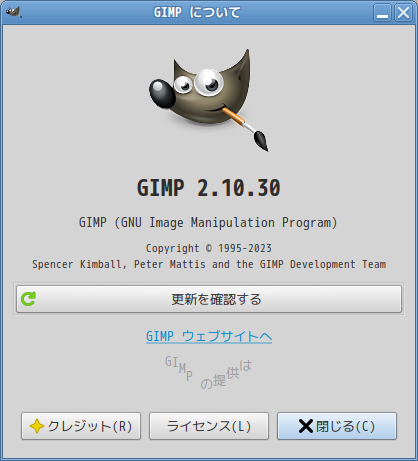Click the GIMP について title bar text
The height and width of the screenshot is (461, 418).
[197, 13]
